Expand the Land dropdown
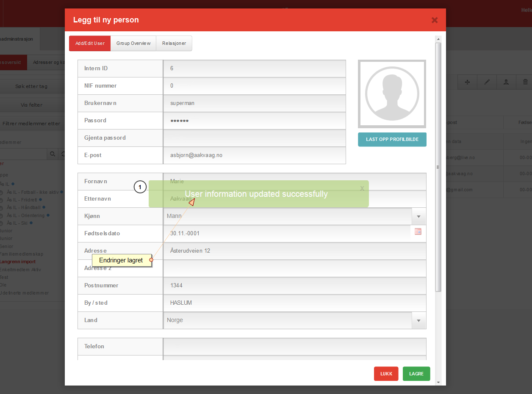The image size is (532, 394). pyautogui.click(x=418, y=320)
